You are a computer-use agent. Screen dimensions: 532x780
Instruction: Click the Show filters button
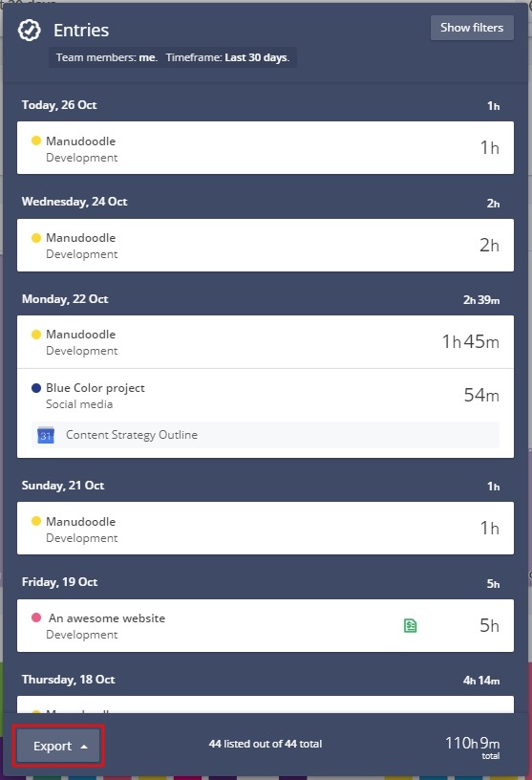[472, 28]
